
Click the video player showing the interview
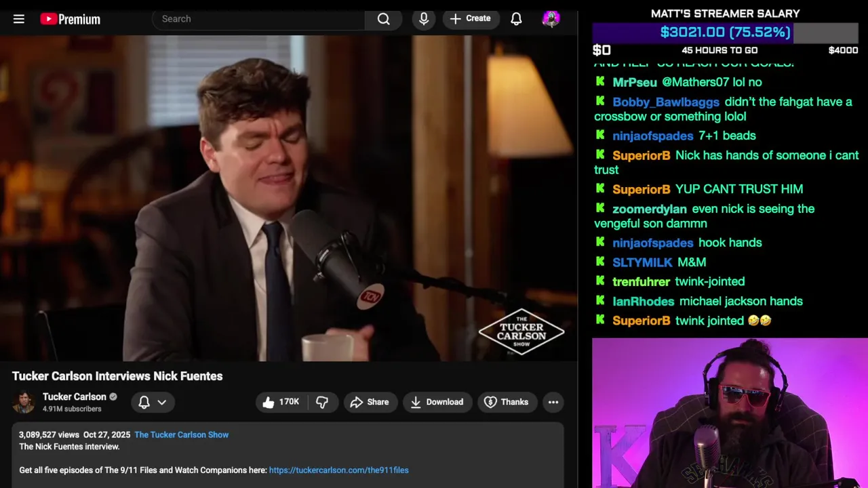tap(288, 198)
